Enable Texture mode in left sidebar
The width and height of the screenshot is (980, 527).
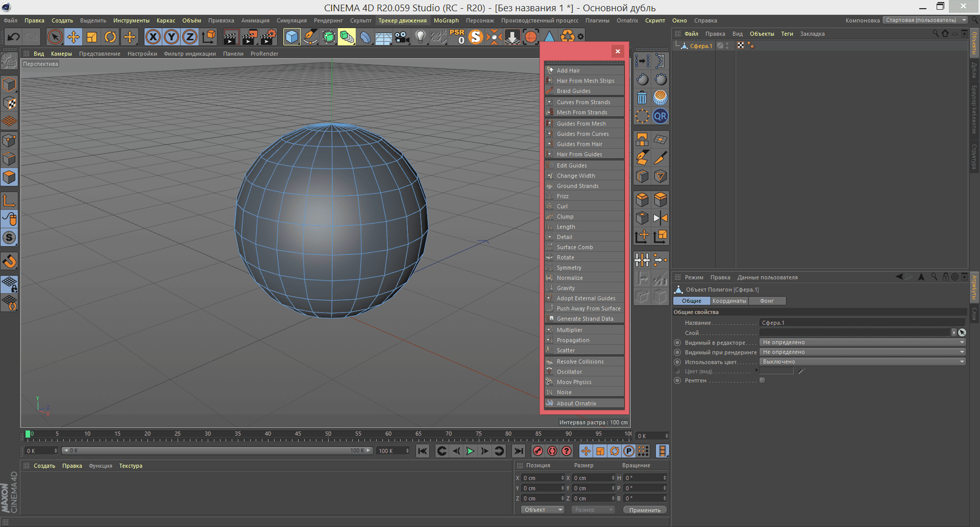coord(9,103)
